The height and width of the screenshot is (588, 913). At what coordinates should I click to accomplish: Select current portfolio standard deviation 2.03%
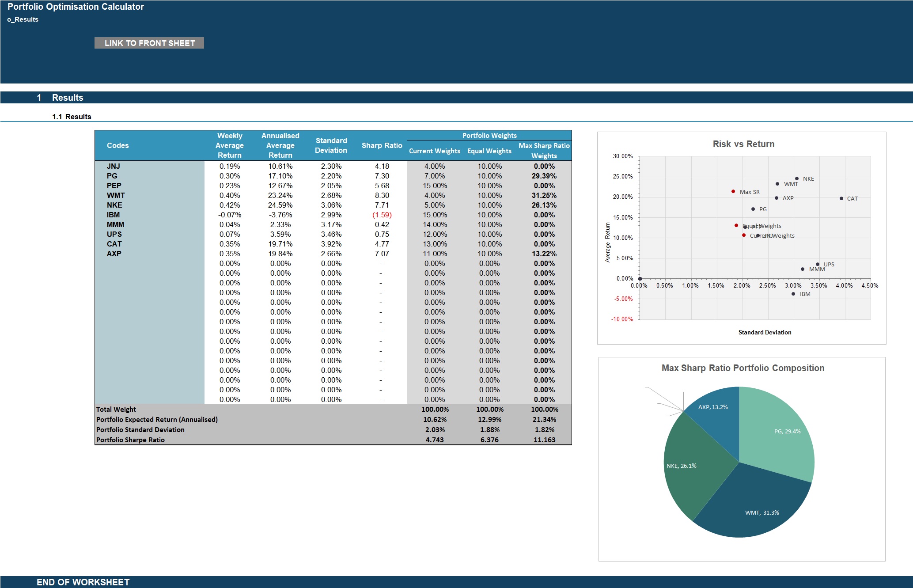435,430
